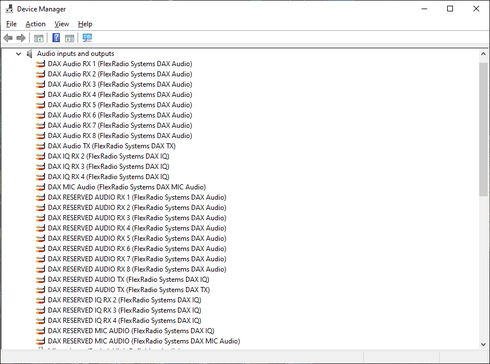Click the Show/Hide Console Tree toolbar icon

coord(39,38)
